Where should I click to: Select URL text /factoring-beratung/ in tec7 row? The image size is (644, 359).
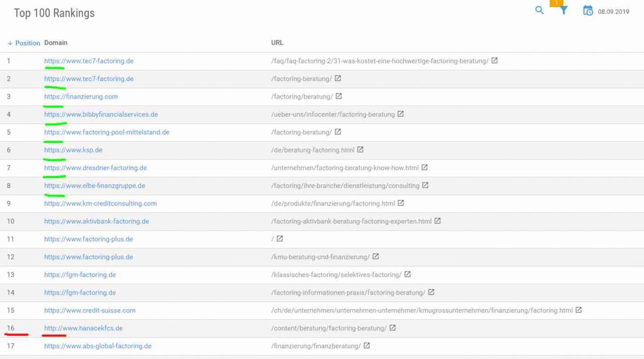(301, 79)
